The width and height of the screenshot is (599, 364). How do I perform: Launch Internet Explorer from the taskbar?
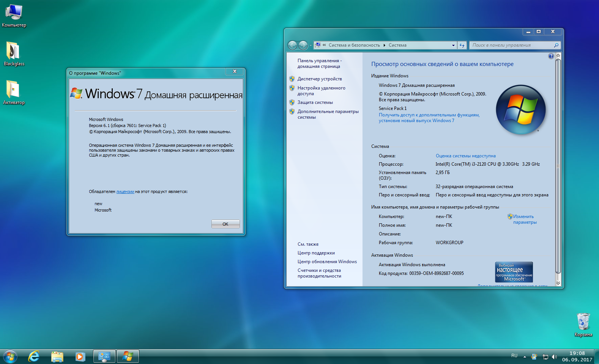pos(34,356)
